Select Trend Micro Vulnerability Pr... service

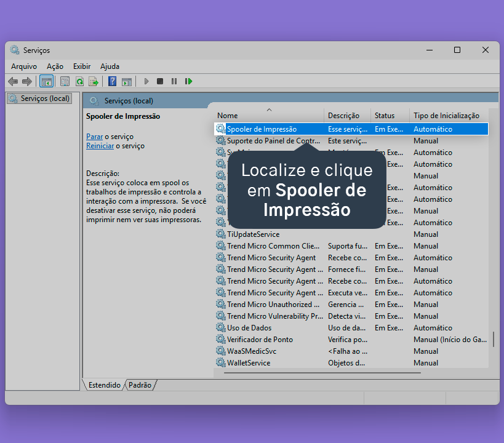click(351, 316)
